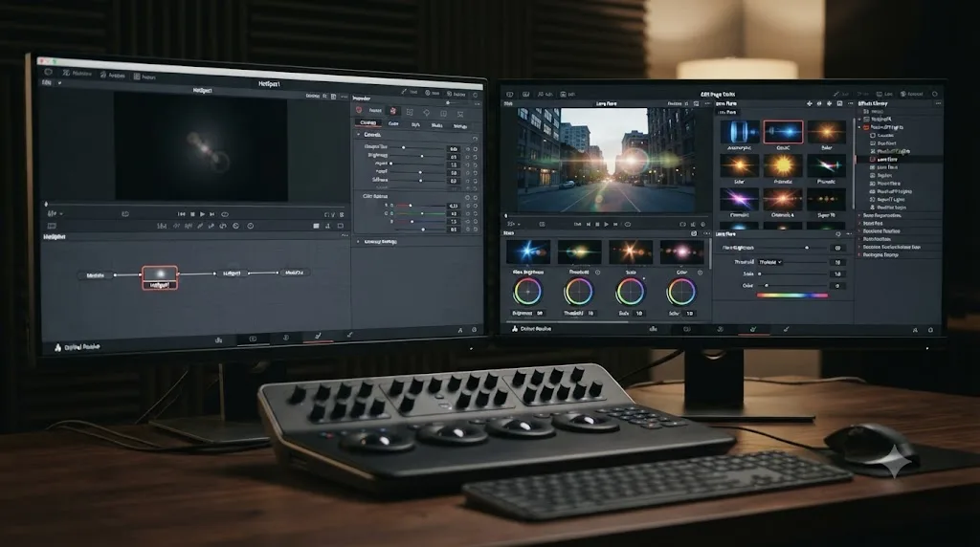Stop playback in the left monitor viewer
Viewport: 980px width, 547px height.
click(192, 214)
